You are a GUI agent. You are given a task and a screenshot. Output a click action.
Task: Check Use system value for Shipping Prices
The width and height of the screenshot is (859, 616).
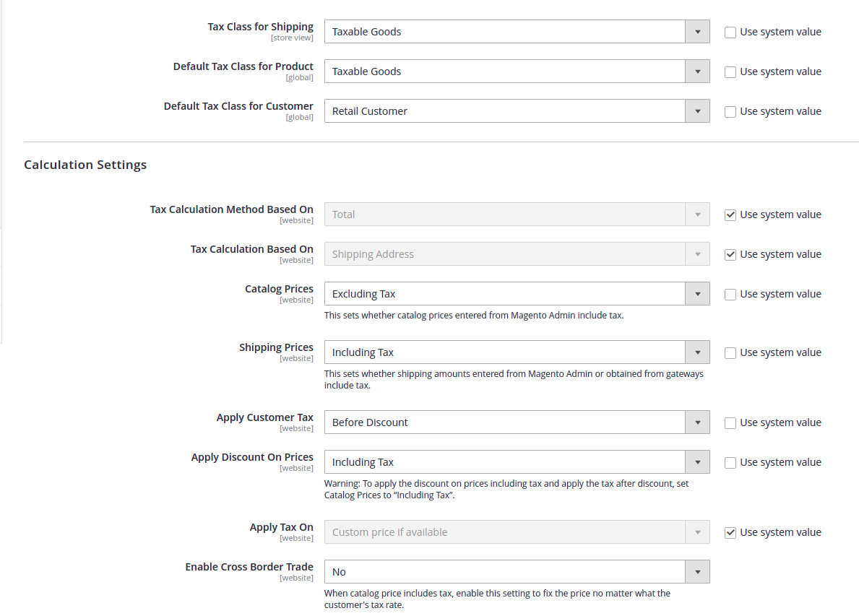coord(730,352)
